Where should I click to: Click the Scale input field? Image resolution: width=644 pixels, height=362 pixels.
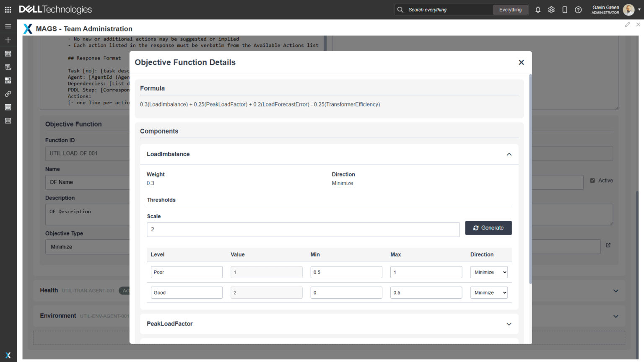[x=303, y=230]
